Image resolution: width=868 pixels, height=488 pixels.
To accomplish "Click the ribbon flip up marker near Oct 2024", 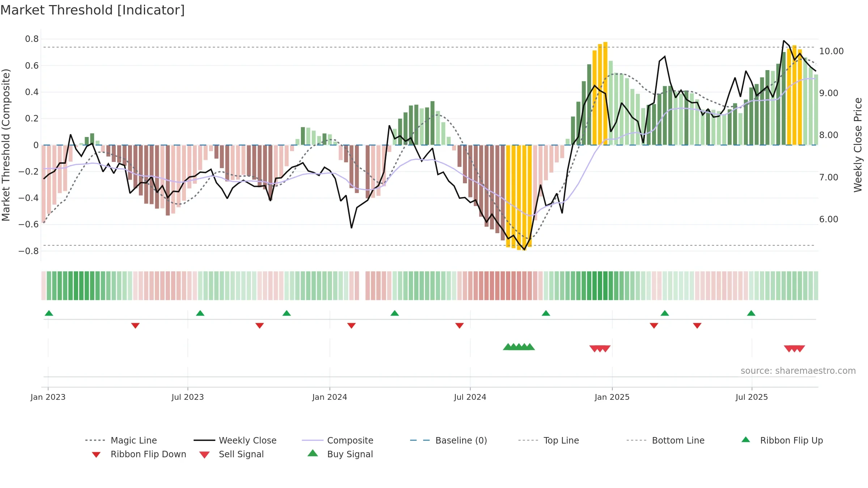I will click(x=546, y=313).
